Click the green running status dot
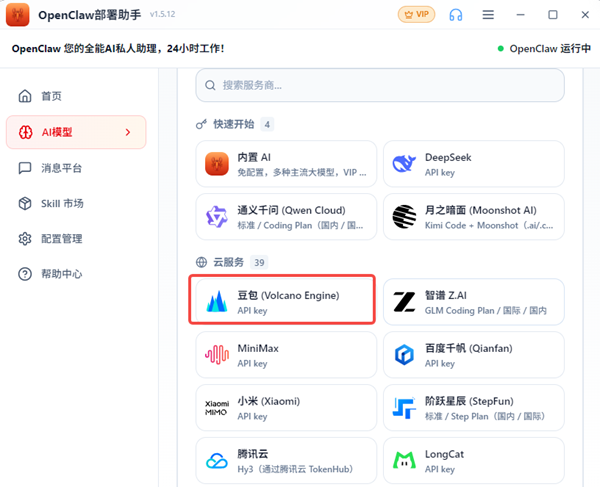This screenshot has height=487, width=600. click(500, 49)
